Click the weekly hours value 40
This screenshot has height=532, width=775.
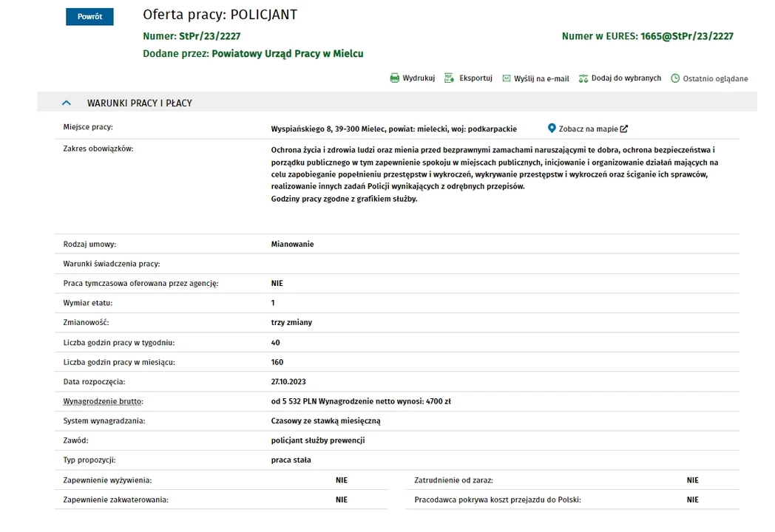[x=275, y=343]
